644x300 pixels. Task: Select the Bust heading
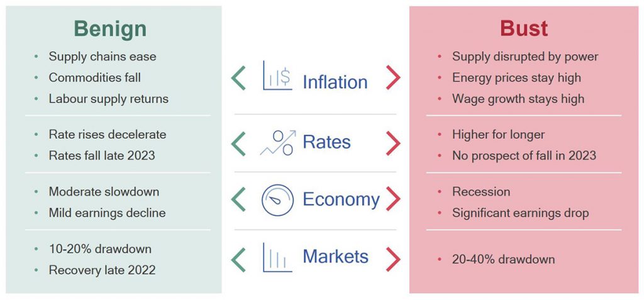point(524,29)
